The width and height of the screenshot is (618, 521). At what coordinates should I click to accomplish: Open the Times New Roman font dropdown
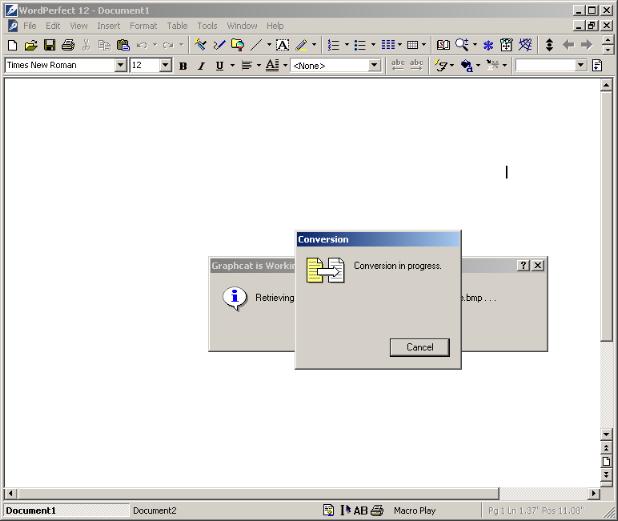(121, 65)
